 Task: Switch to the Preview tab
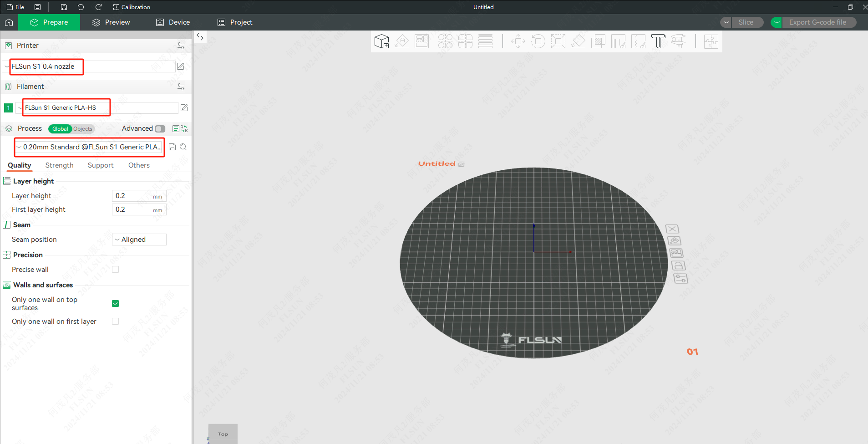(x=111, y=22)
